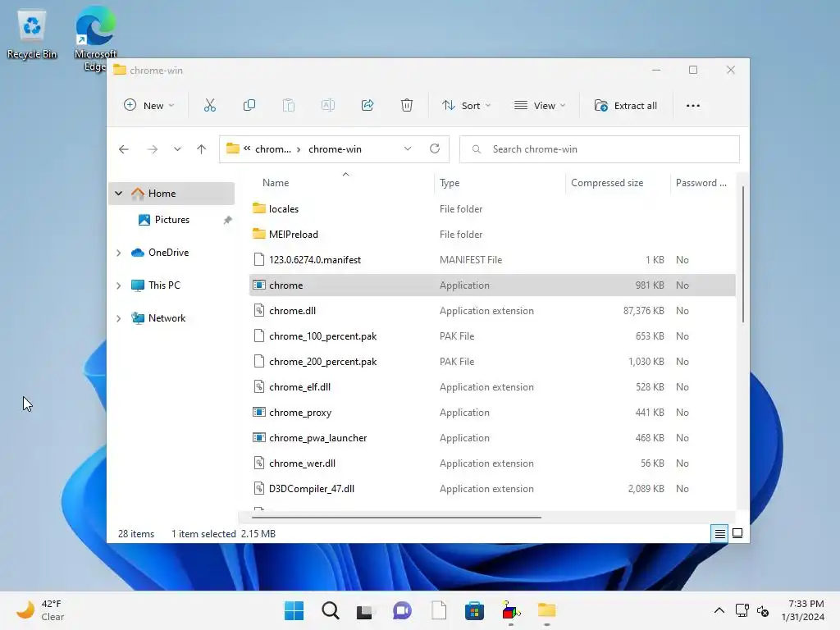The height and width of the screenshot is (630, 840).
Task: Select the locales folder icon
Action: 258,208
